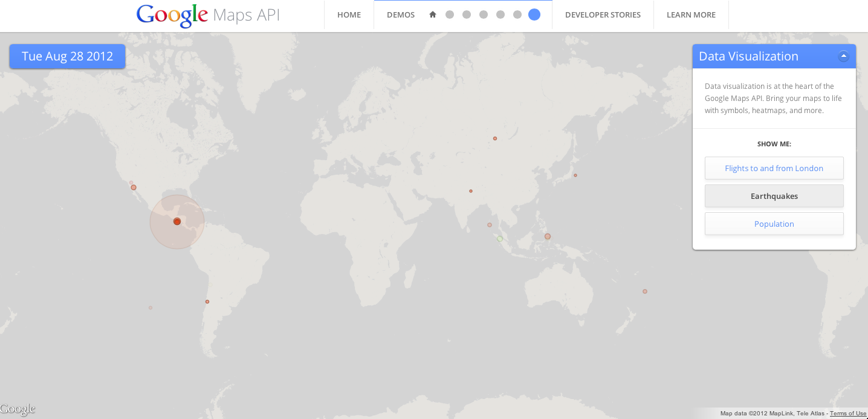This screenshot has width=868, height=419.
Task: Show the Population visualization
Action: click(774, 224)
